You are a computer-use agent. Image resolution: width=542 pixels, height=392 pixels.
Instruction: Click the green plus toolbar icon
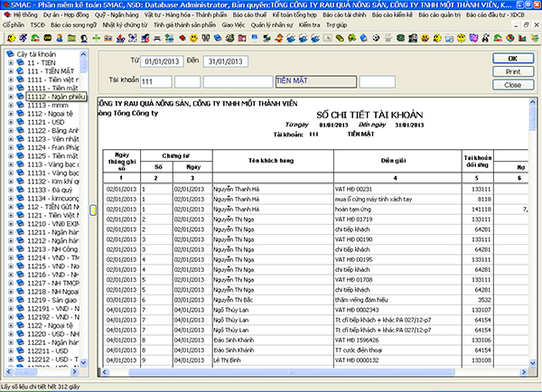click(96, 38)
